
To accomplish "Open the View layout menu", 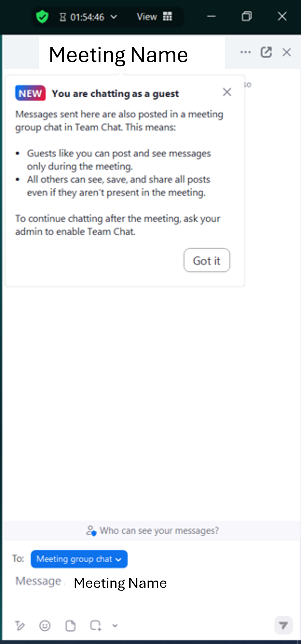I will pos(154,17).
